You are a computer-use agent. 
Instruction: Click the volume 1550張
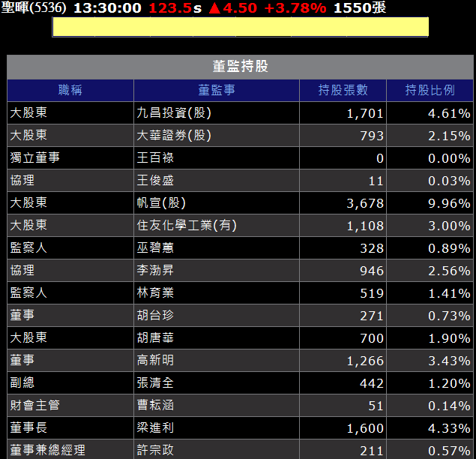pyautogui.click(x=360, y=8)
